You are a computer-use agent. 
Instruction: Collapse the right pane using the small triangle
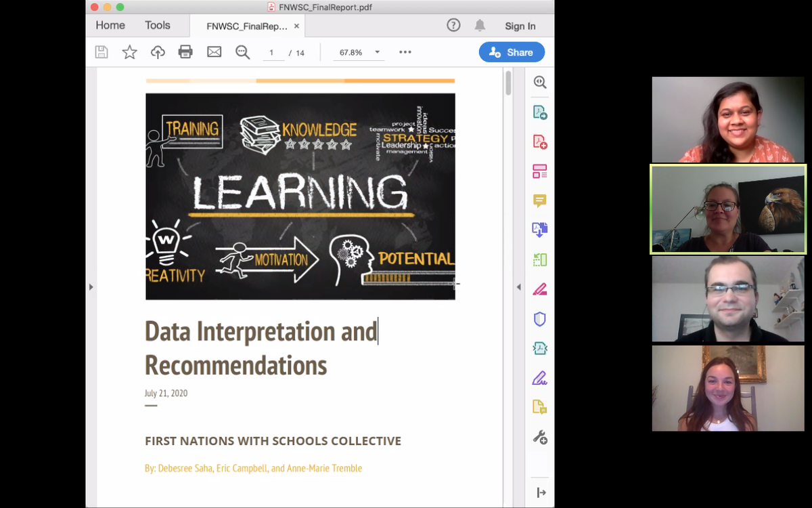(519, 287)
